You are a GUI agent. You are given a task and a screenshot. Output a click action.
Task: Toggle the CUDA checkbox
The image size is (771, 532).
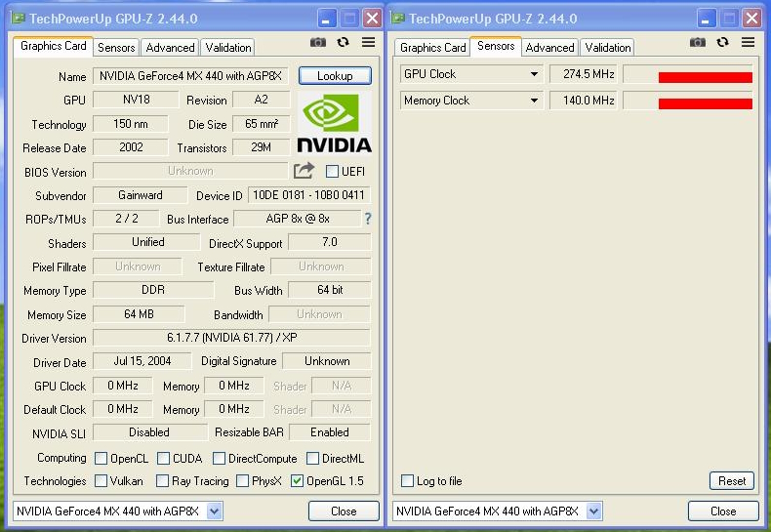[x=163, y=458]
